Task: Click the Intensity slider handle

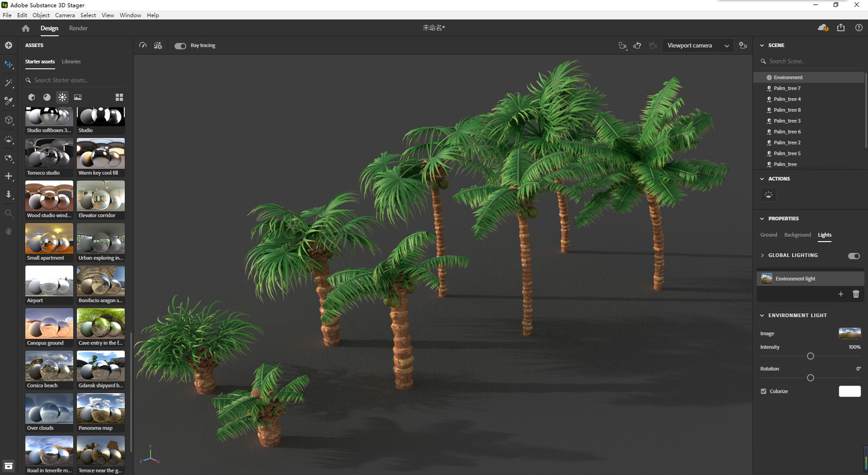Action: (x=810, y=356)
